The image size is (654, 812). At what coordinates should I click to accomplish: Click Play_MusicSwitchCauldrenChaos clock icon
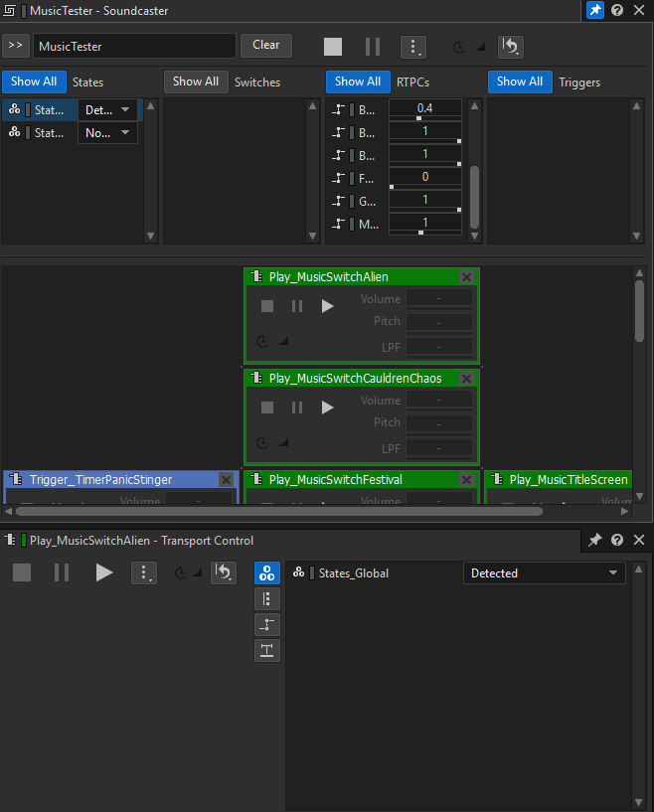click(x=263, y=442)
